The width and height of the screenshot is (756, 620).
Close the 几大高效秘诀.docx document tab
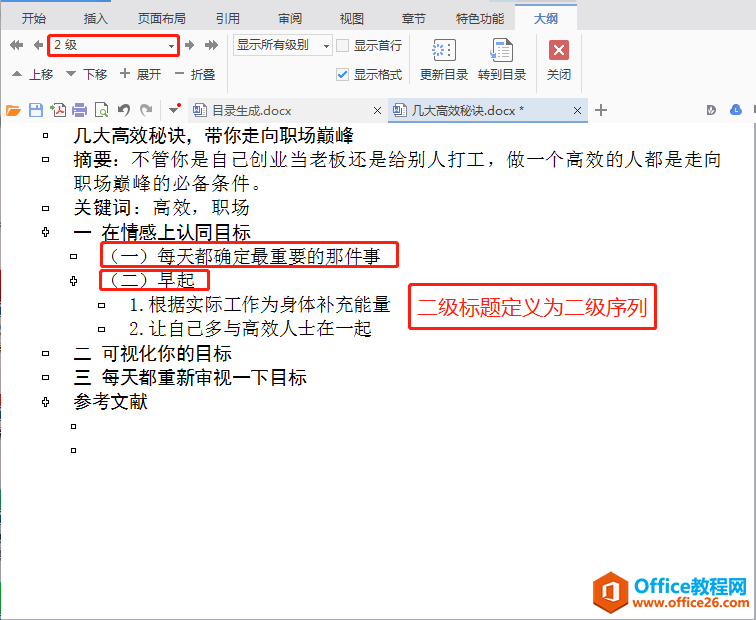(x=577, y=111)
